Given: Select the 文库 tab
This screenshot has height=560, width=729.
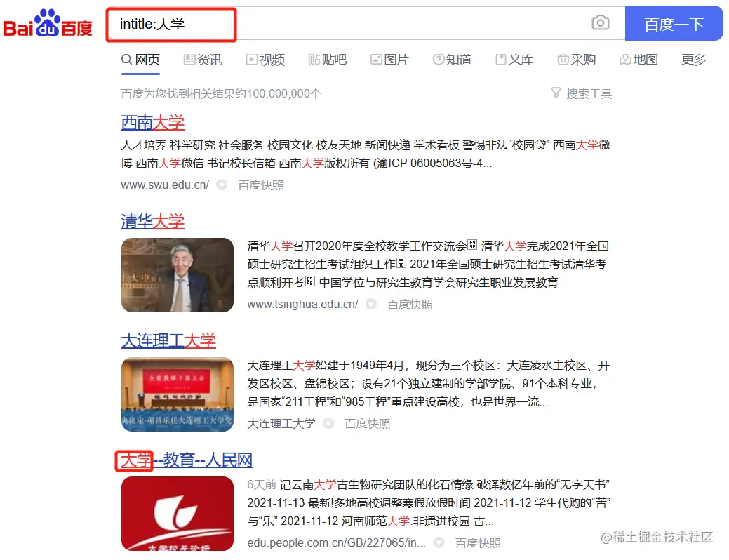Looking at the screenshot, I should tap(514, 60).
